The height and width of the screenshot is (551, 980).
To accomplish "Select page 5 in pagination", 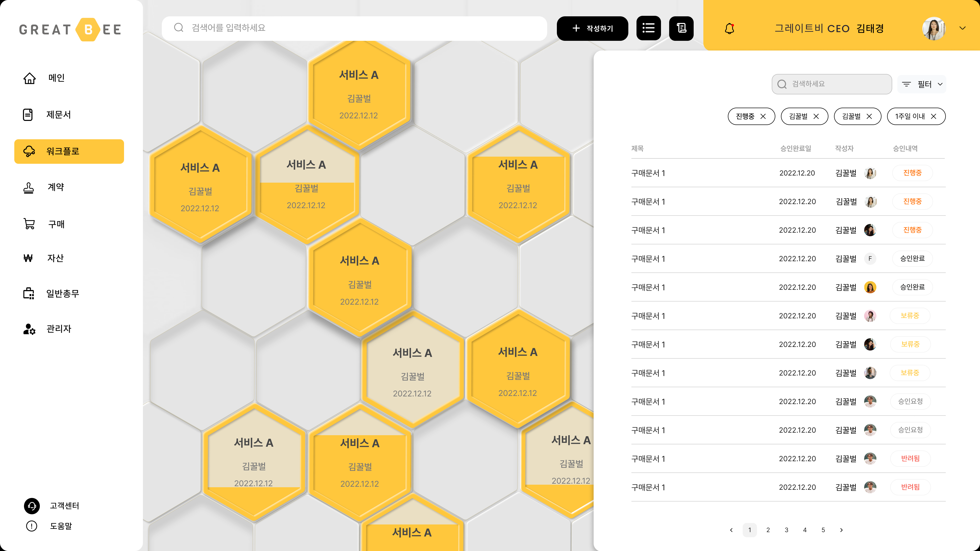I will (x=823, y=530).
